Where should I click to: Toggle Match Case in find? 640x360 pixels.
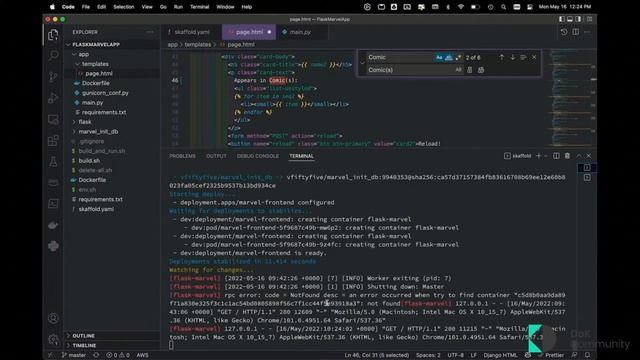[439, 58]
